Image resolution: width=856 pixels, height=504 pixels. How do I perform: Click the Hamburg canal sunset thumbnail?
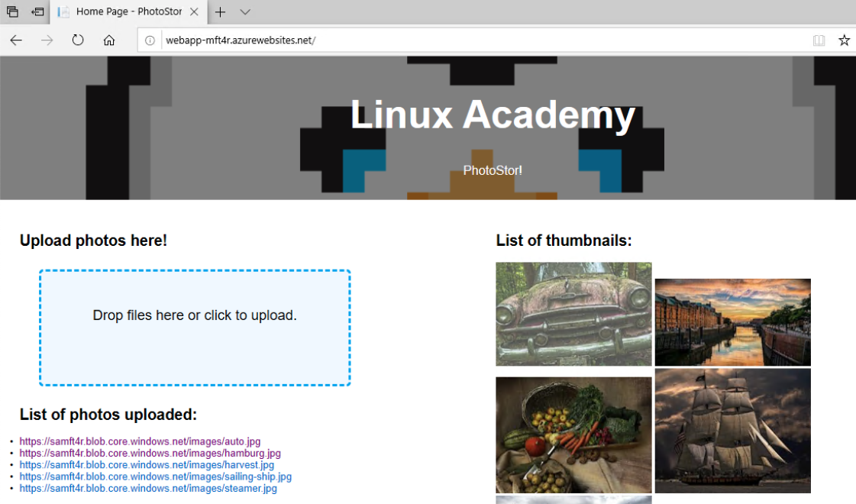click(732, 322)
